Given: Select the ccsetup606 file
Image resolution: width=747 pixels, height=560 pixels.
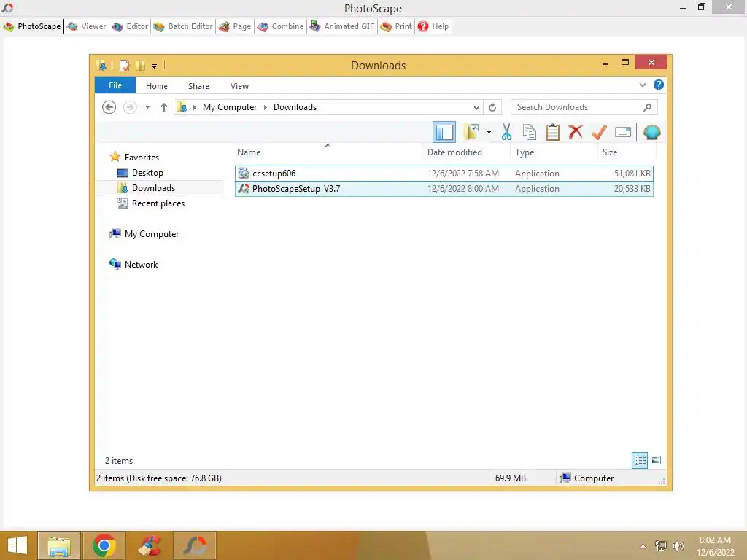Looking at the screenshot, I should tap(444, 174).
